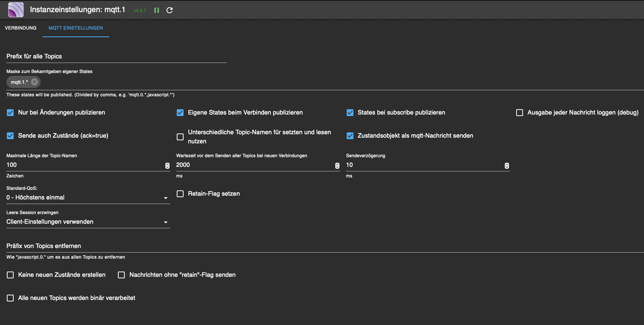This screenshot has height=325, width=644.
Task: Select the MQTT Einstellungen tab
Action: tap(76, 28)
